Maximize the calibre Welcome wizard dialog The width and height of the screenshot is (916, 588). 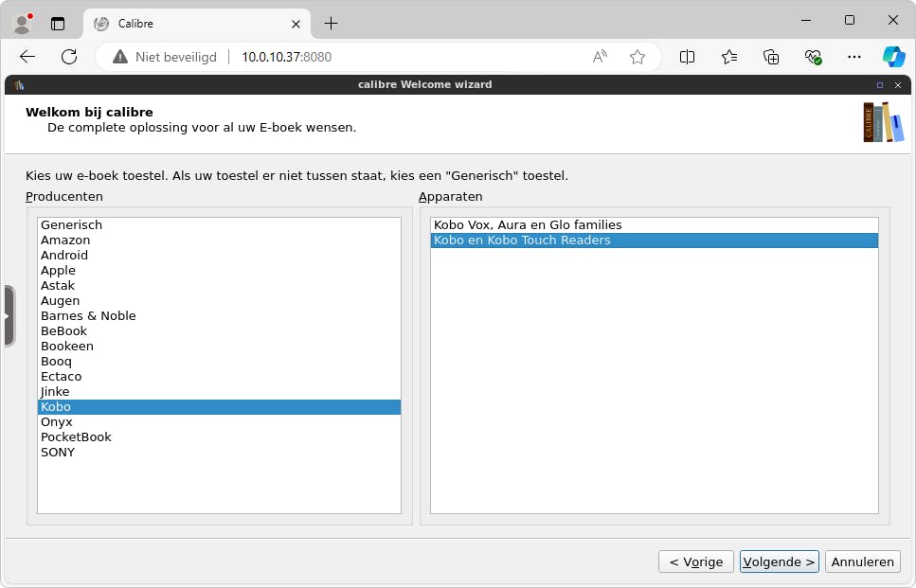click(880, 85)
